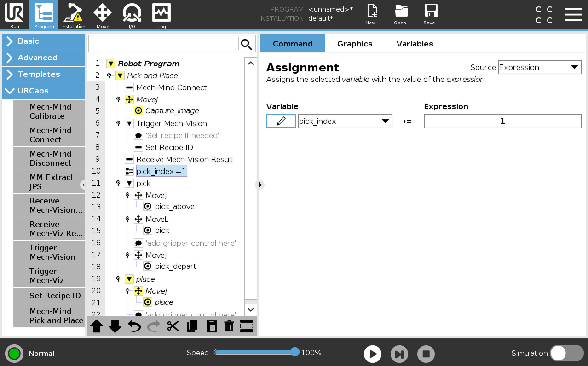Insert MM Extract JPS command

[49, 182]
